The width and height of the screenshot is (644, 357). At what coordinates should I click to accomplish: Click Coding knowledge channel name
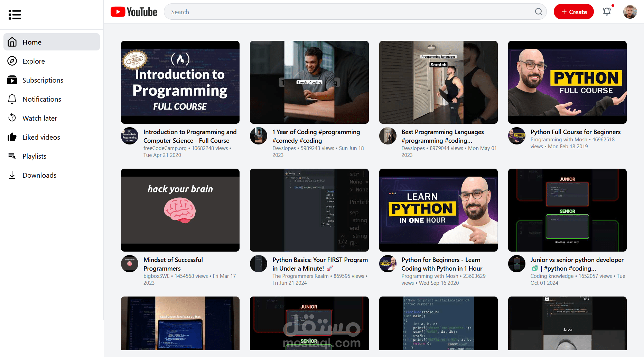552,276
